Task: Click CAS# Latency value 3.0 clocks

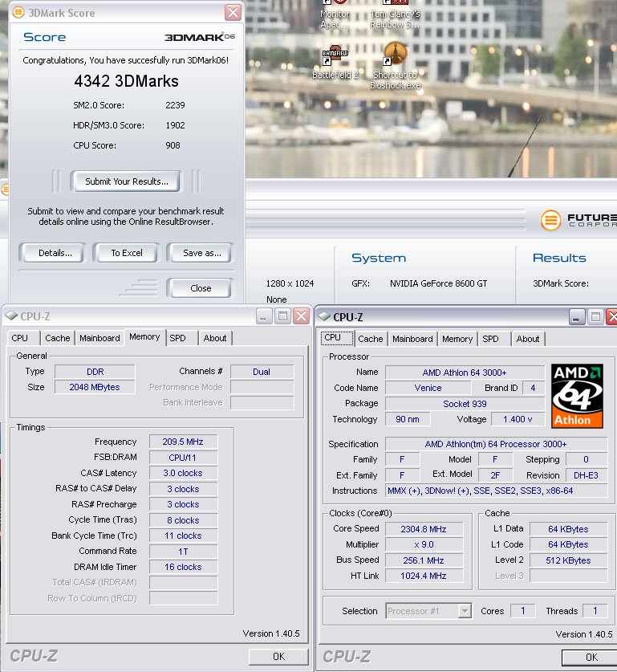Action: [183, 473]
